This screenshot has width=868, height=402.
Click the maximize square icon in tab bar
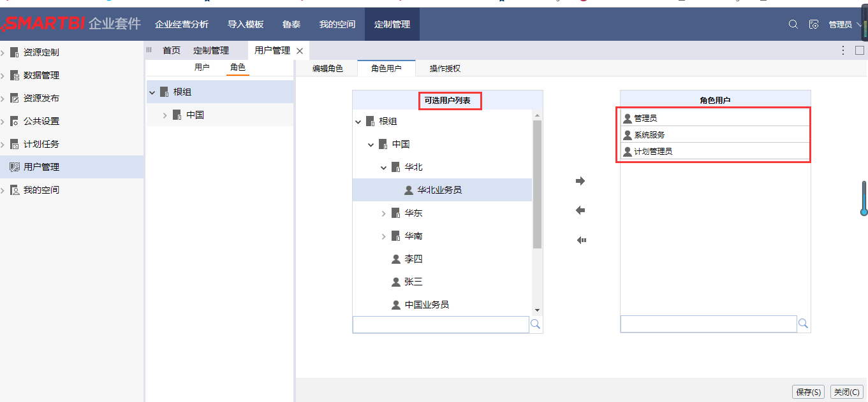coord(860,50)
